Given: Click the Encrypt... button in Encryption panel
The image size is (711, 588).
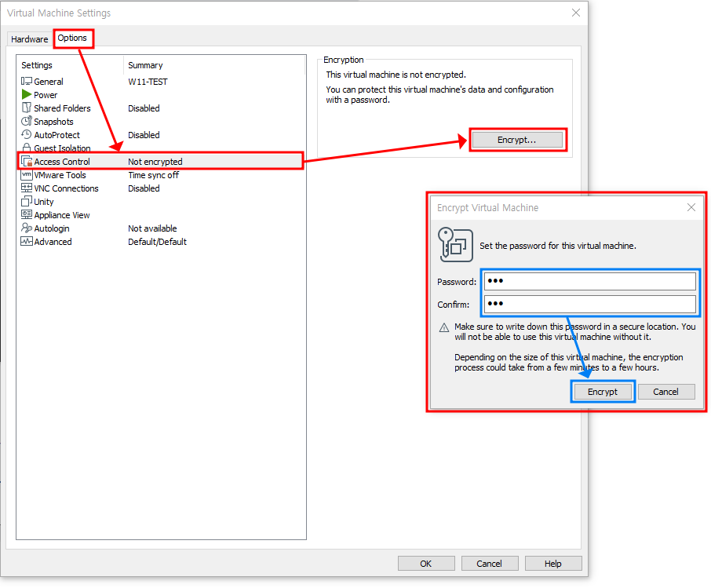Looking at the screenshot, I should 517,140.
